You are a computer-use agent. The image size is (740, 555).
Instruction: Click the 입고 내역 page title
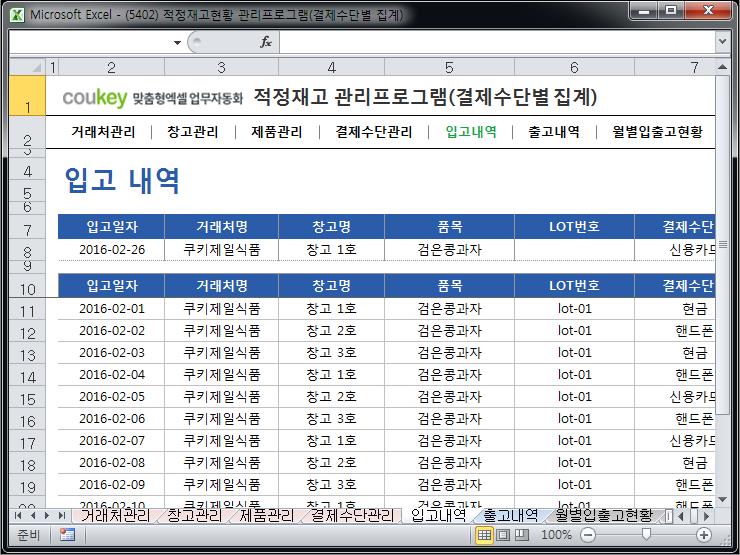(x=122, y=180)
